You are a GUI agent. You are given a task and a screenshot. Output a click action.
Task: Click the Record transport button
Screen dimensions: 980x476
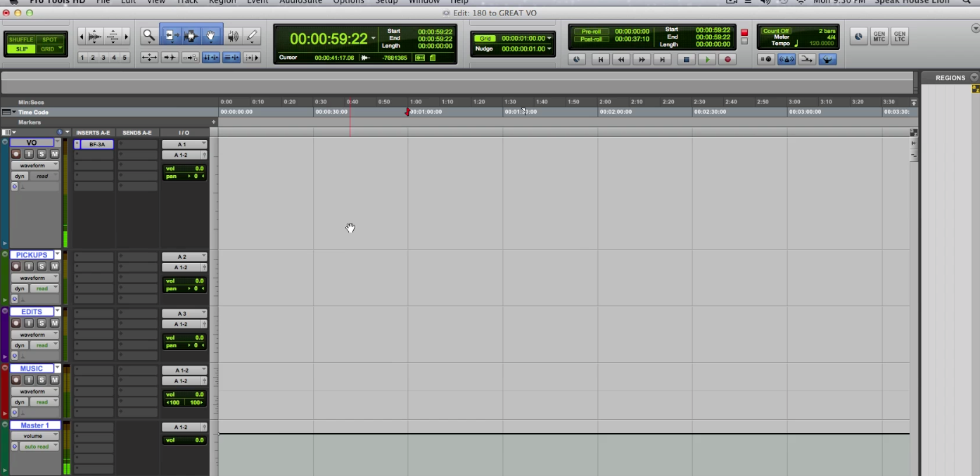[727, 60]
